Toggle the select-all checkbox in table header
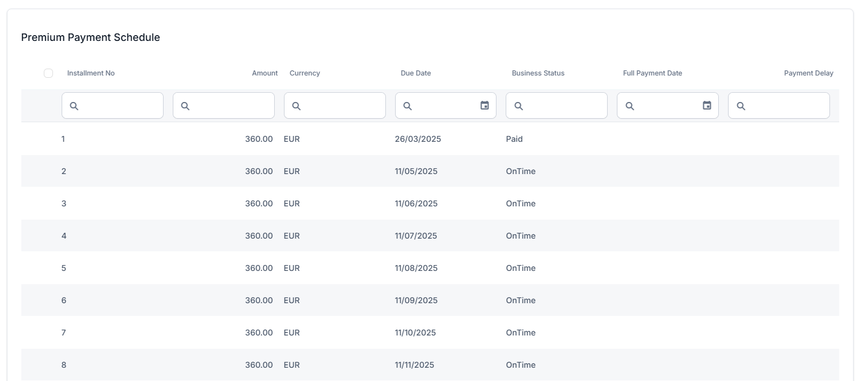868x381 pixels. coord(48,73)
